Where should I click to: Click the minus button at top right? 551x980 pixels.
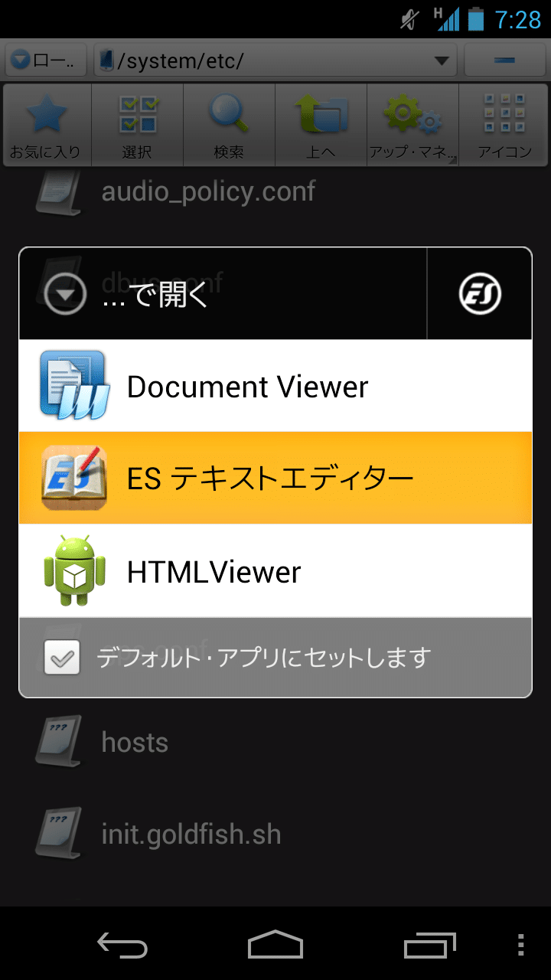(504, 61)
